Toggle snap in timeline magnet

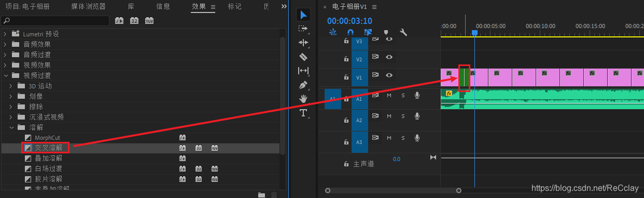tap(350, 32)
